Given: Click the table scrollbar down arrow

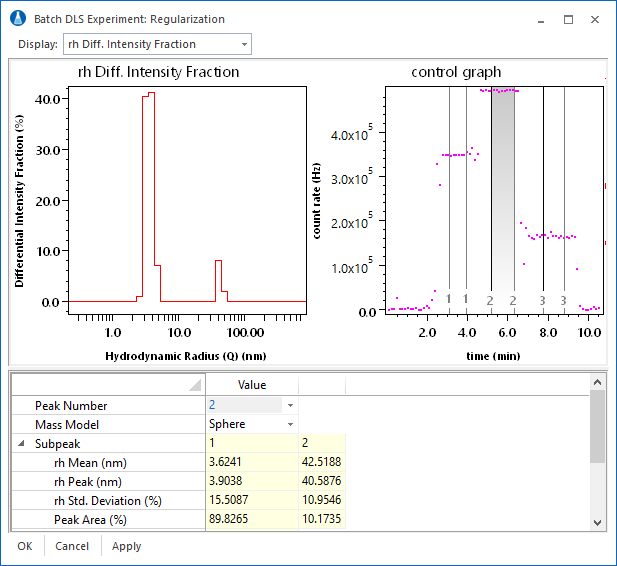Looking at the screenshot, I should (597, 522).
